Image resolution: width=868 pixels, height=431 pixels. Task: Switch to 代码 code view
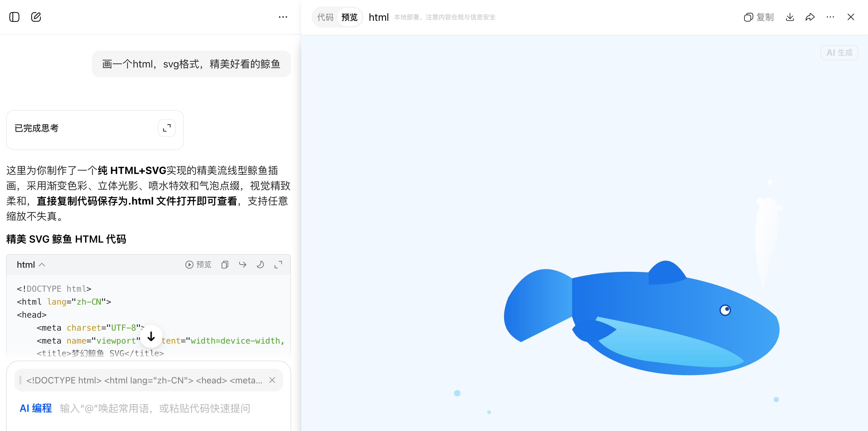325,17
